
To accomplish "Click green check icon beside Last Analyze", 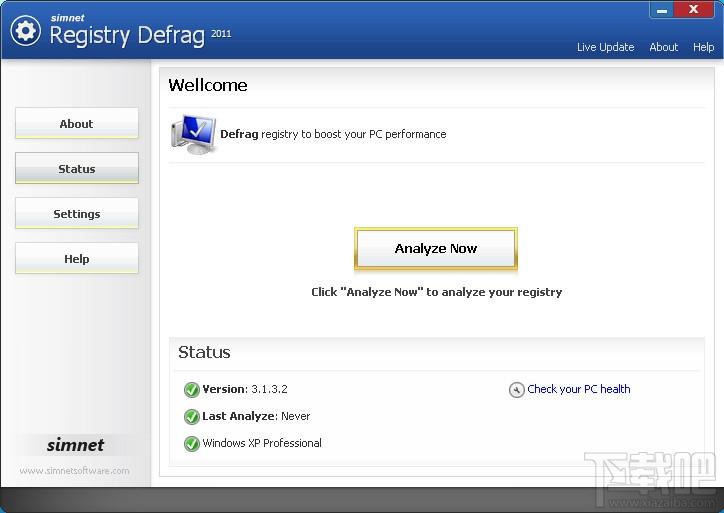I will pos(192,416).
